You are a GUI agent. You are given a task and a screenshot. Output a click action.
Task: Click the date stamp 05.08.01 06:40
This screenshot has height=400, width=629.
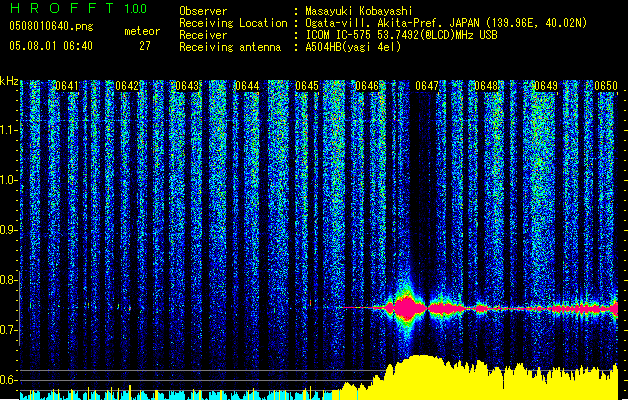click(51, 46)
